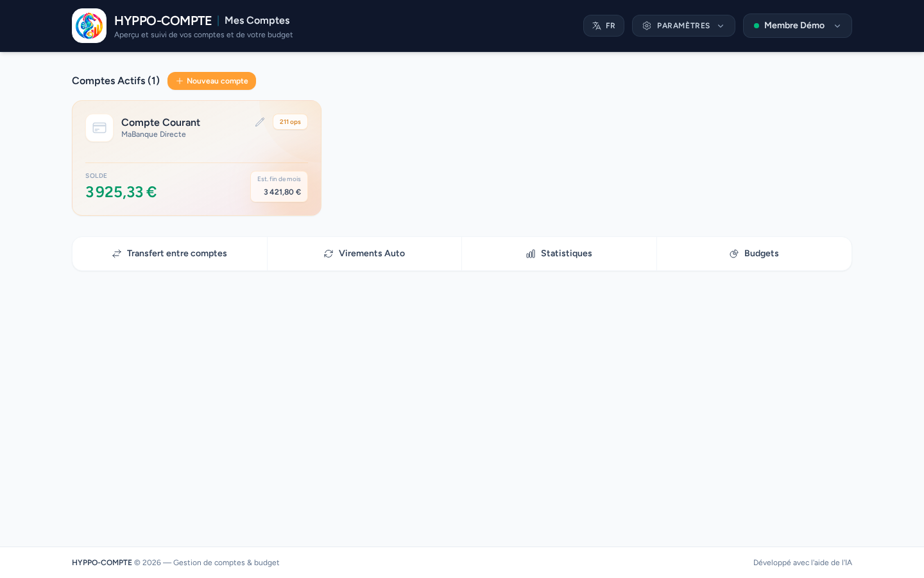This screenshot has height=578, width=924.
Task: Click the swap arrows icon for Transfert
Action: click(x=117, y=254)
